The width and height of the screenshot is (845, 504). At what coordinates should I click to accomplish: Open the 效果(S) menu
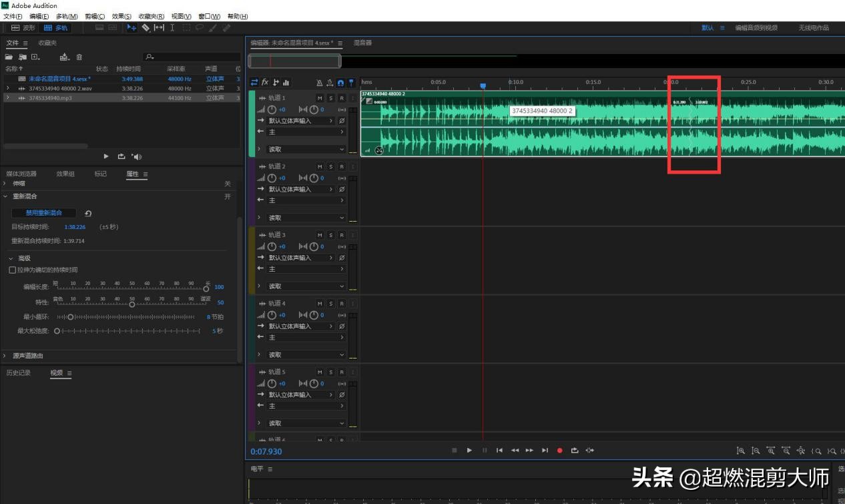coord(122,16)
